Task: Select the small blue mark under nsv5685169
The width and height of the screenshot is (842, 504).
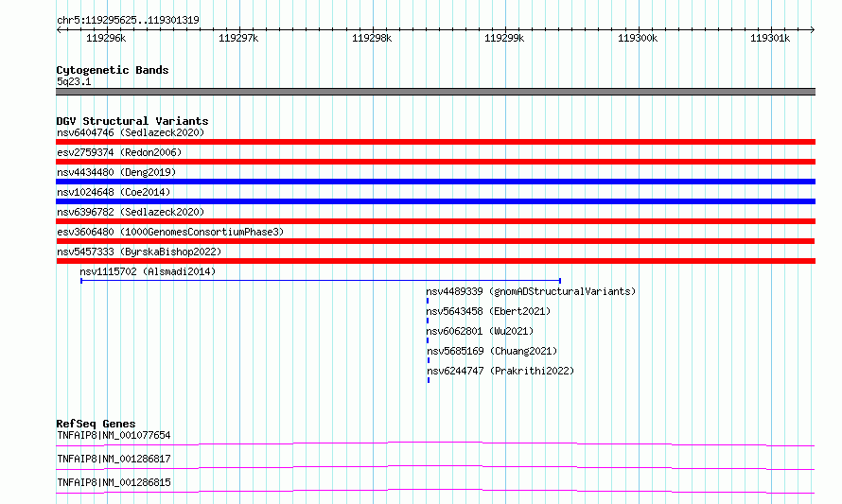Action: (x=429, y=360)
